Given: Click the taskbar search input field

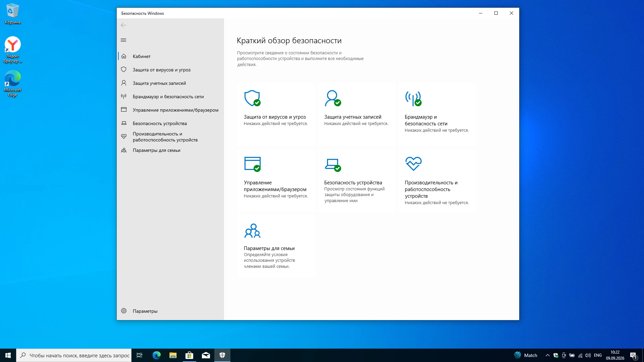Looking at the screenshot, I should [x=74, y=355].
